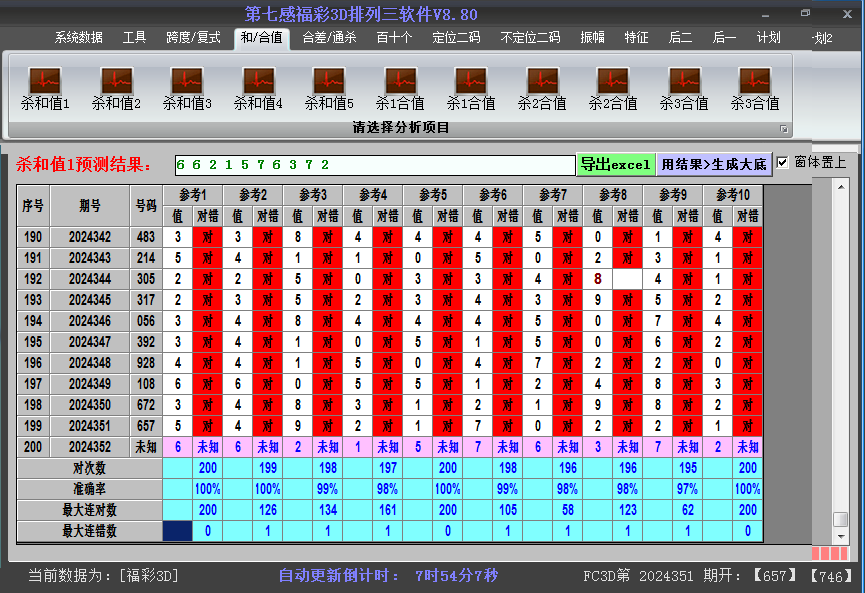The image size is (865, 593).
Task: Click number cell 657 in the table
Action: point(146,426)
